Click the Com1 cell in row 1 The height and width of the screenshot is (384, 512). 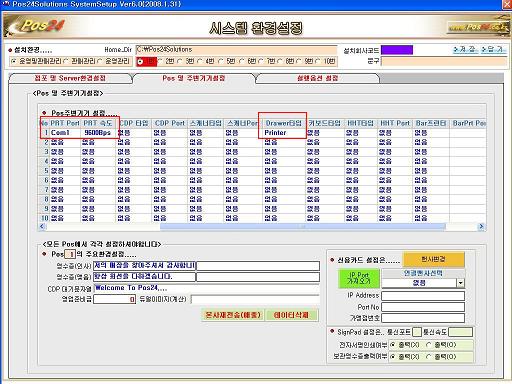pyautogui.click(x=65, y=133)
